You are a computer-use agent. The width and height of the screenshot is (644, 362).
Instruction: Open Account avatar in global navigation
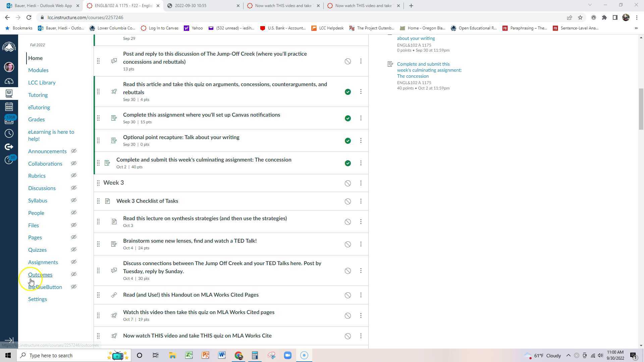[x=9, y=67]
